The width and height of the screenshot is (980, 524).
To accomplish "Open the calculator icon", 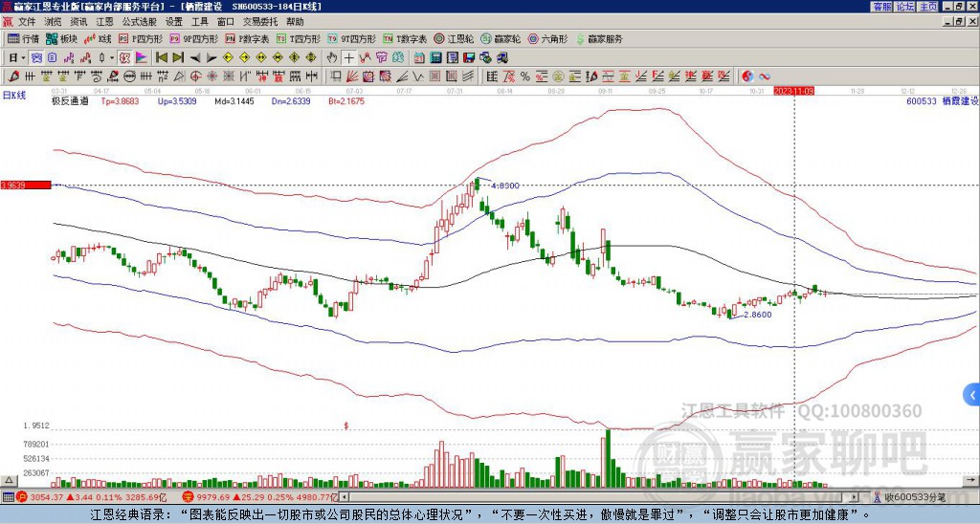I will click(x=435, y=57).
